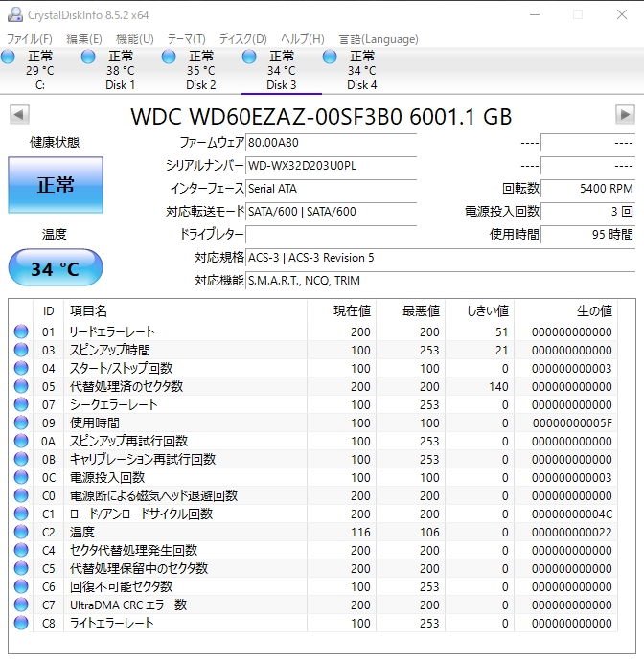This screenshot has height=662, width=644.
Task: Click status orb for 03 スピンアップ時間
Action: (x=21, y=350)
